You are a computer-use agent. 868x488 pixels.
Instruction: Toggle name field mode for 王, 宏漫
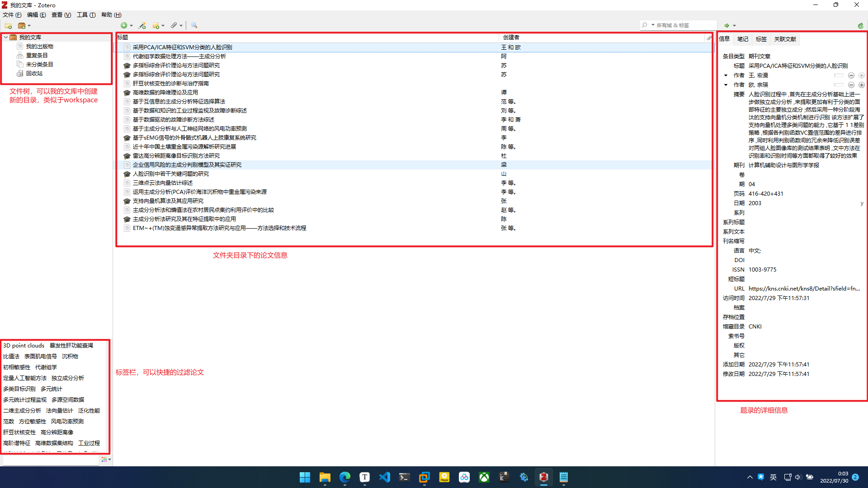839,75
